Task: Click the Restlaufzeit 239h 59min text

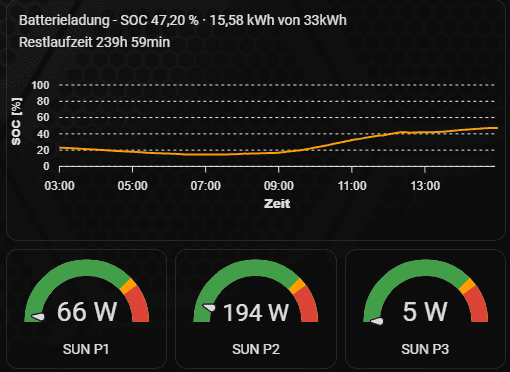Action: (x=94, y=42)
